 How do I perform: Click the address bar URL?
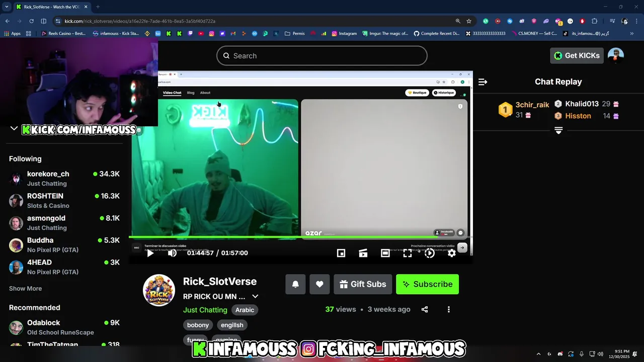[140, 21]
